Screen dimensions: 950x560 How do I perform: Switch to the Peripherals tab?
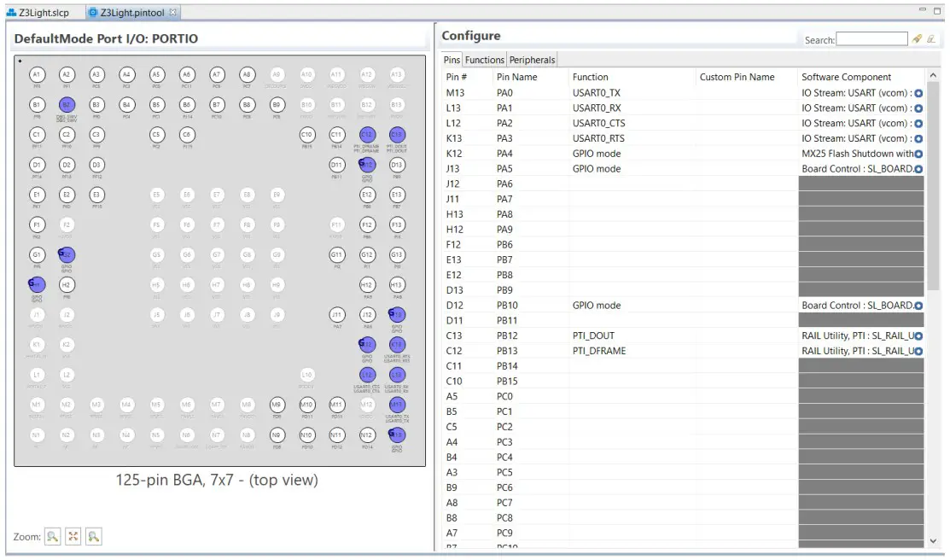pyautogui.click(x=532, y=60)
